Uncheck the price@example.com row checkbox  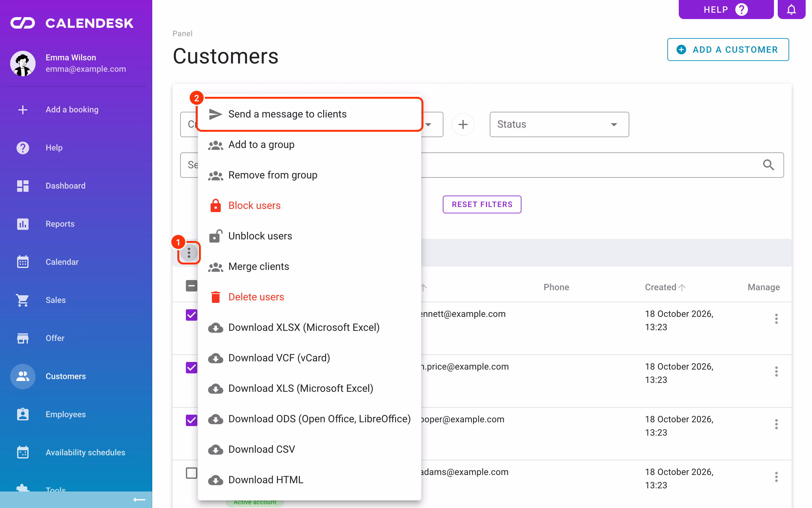(x=192, y=368)
